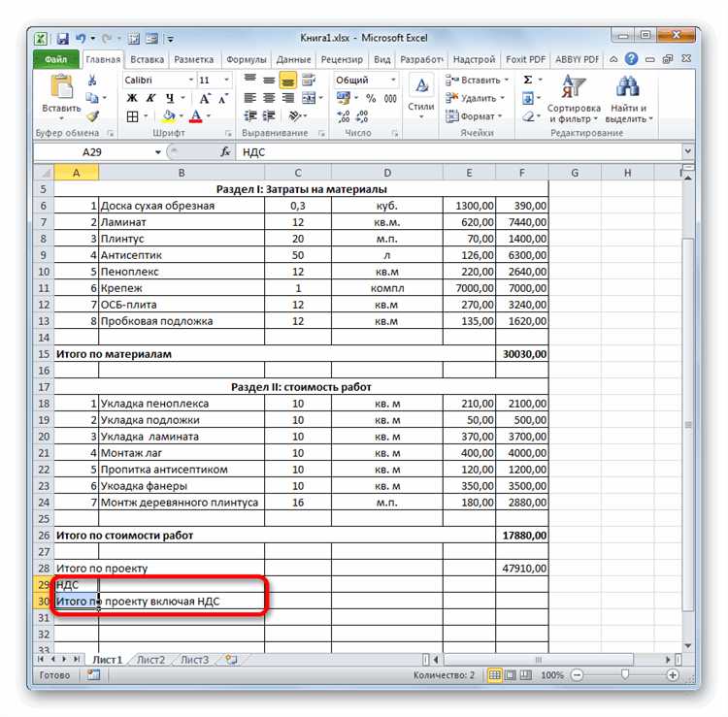
Task: Open the cell borders tool
Action: [132, 116]
